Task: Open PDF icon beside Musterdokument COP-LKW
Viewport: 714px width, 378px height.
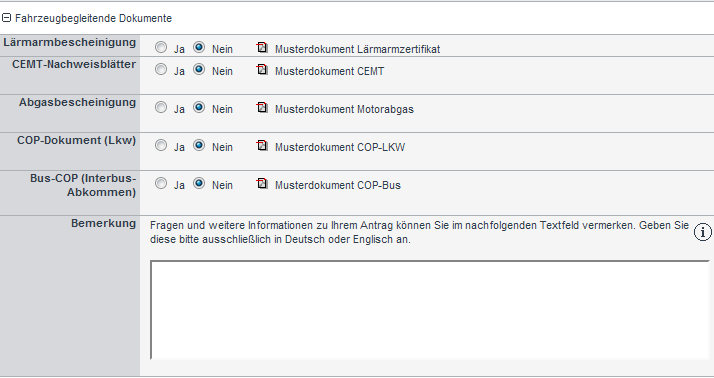Action: pos(262,145)
